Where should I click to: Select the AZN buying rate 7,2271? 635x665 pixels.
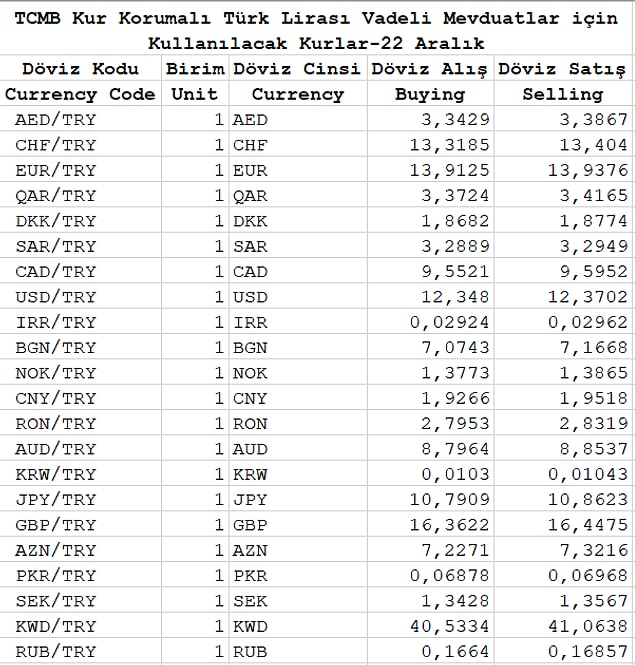pyautogui.click(x=430, y=550)
